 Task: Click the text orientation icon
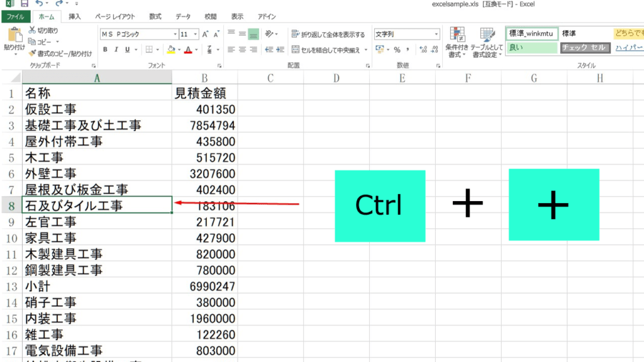[x=269, y=34]
